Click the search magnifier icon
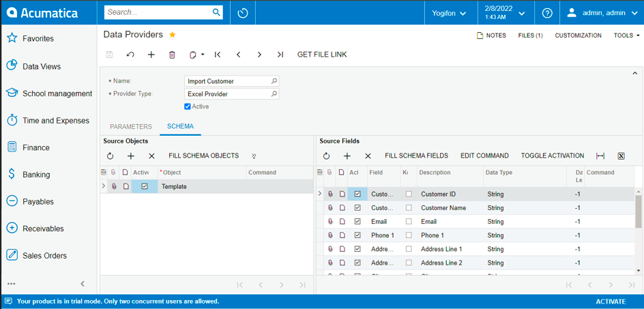644x309 pixels. [216, 12]
